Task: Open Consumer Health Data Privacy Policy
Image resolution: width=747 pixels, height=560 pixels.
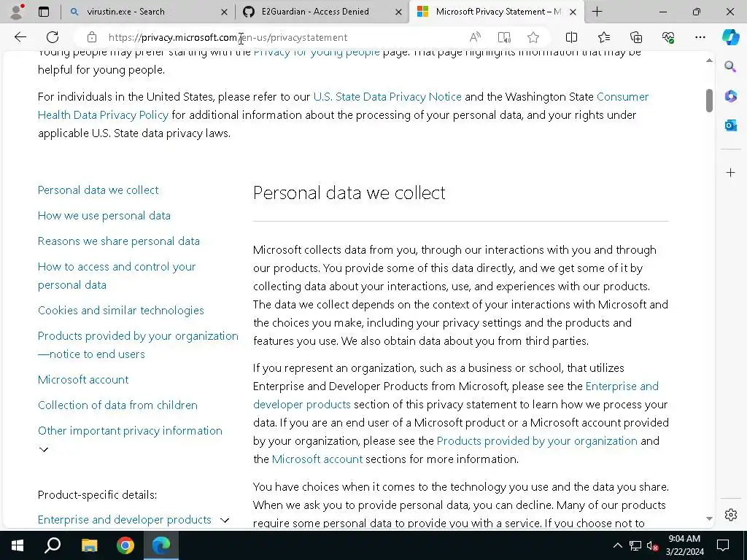Action: (x=103, y=114)
